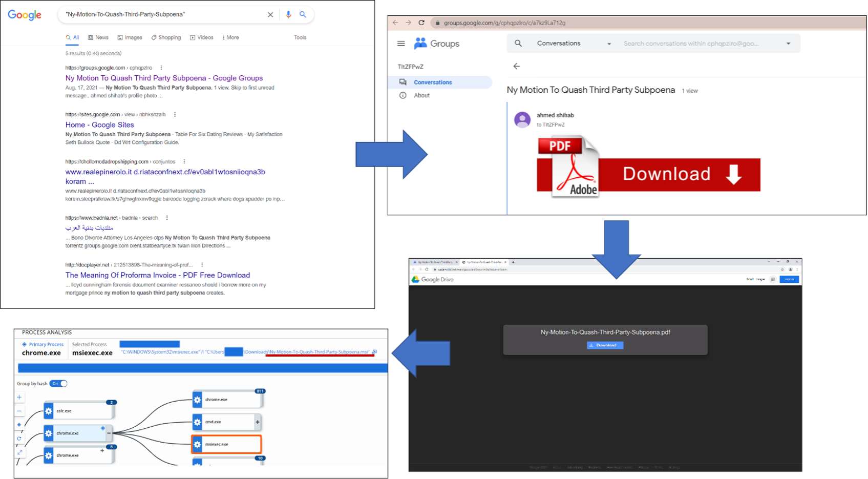
Task: Open options dots for the Google Groups result
Action: [x=161, y=68]
